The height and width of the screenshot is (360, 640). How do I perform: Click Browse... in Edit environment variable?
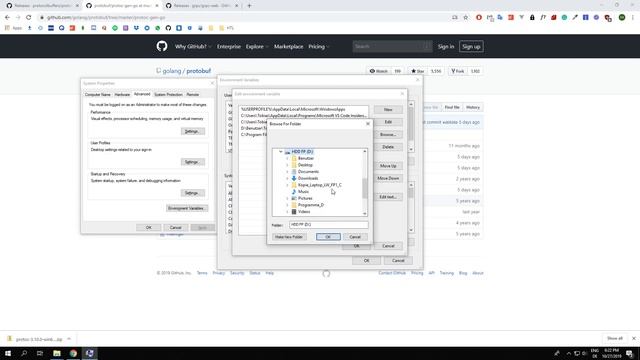(x=388, y=135)
